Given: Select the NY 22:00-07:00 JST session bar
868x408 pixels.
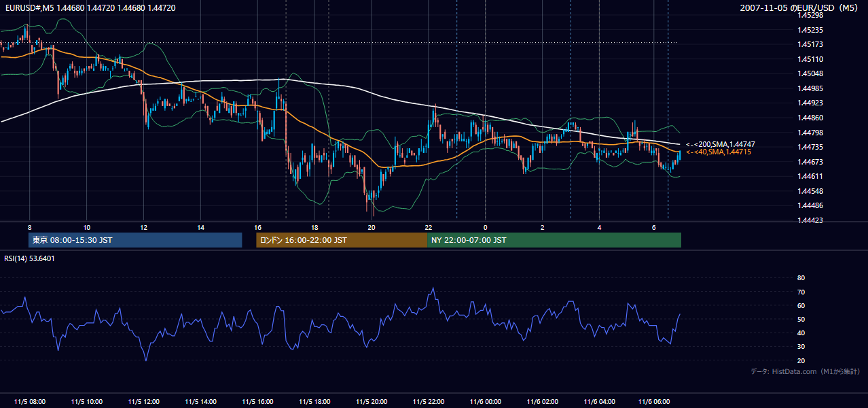Looking at the screenshot, I should pyautogui.click(x=554, y=240).
